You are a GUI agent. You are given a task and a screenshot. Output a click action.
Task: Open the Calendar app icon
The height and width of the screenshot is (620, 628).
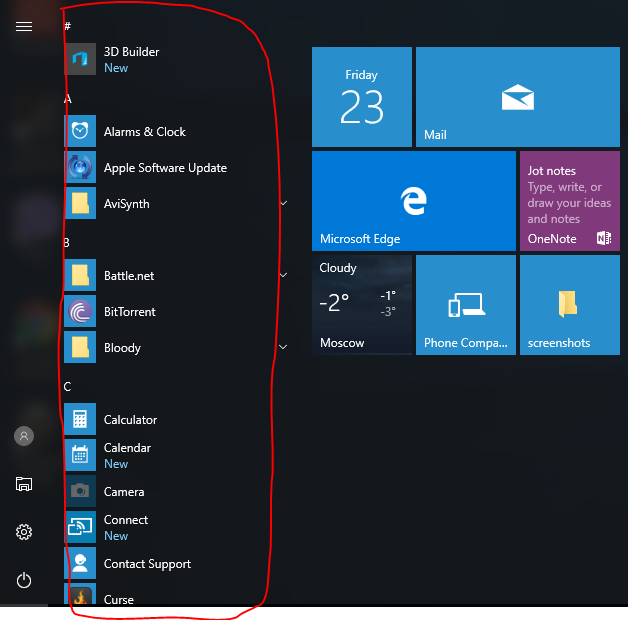tap(80, 455)
